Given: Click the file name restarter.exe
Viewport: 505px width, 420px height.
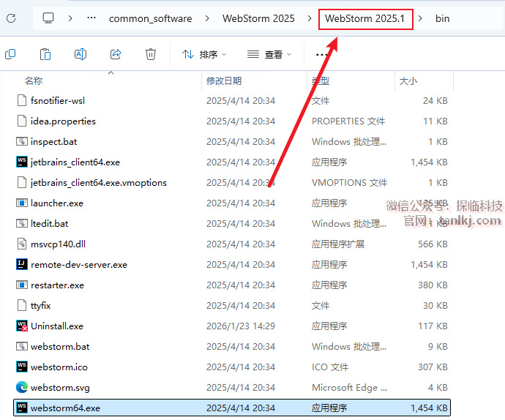Looking at the screenshot, I should tap(57, 285).
